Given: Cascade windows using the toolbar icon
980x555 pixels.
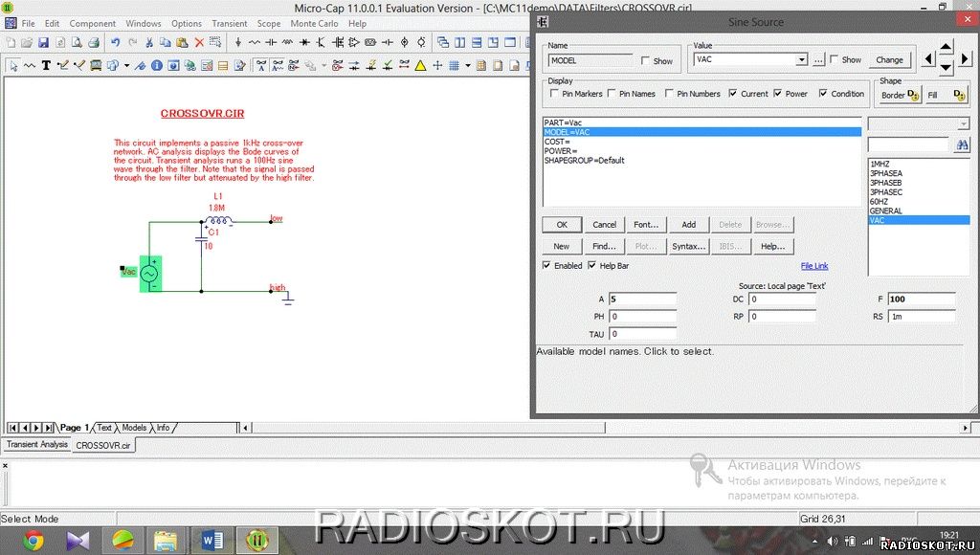Looking at the screenshot, I should 443,42.
